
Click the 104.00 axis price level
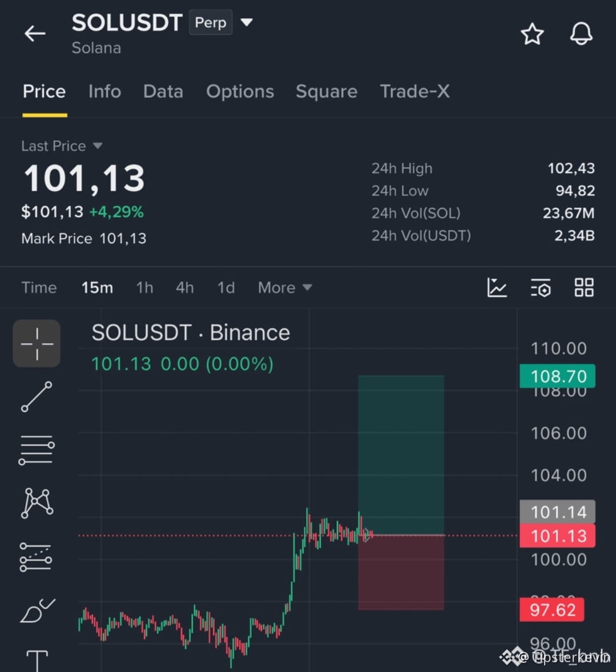[558, 475]
